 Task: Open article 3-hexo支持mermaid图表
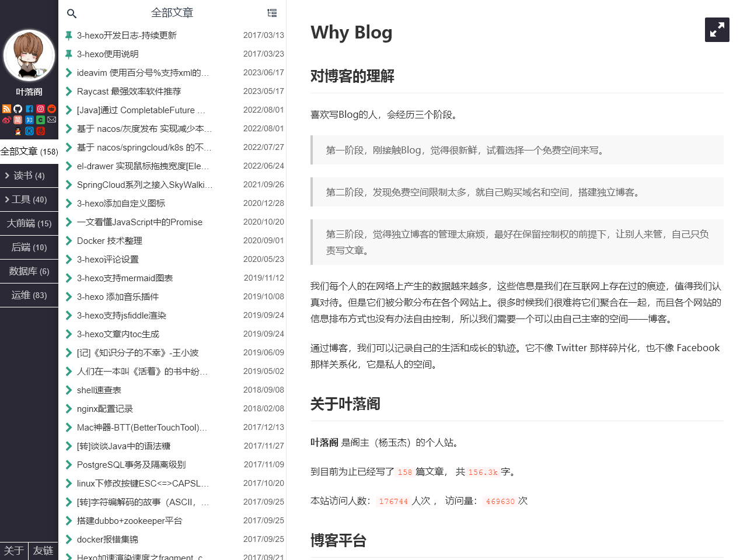click(x=125, y=278)
